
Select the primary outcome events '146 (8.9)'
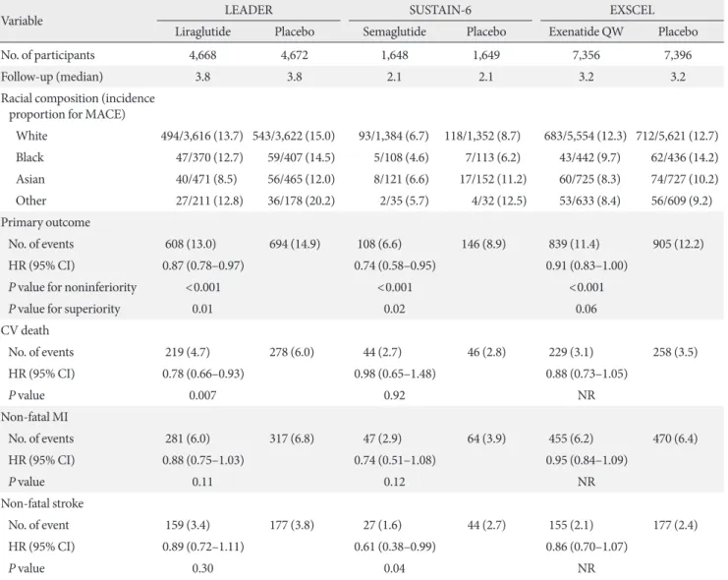click(x=483, y=244)
